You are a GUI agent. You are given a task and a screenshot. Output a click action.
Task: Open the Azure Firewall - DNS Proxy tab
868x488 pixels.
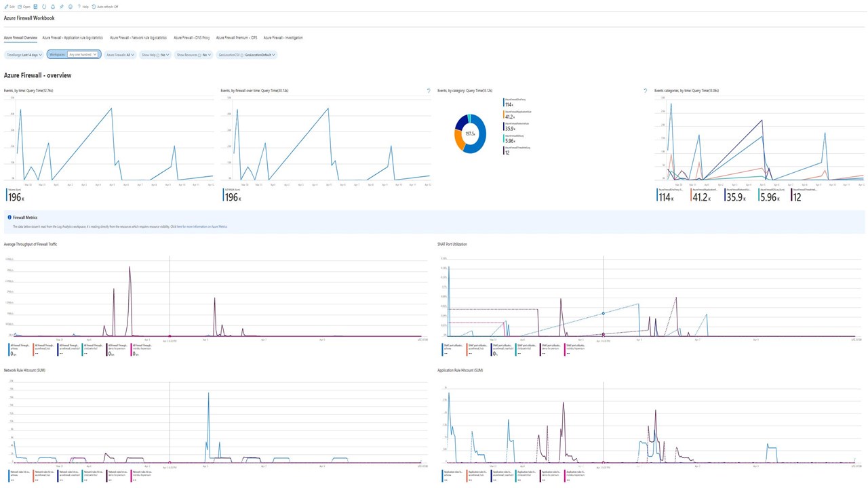(x=192, y=38)
